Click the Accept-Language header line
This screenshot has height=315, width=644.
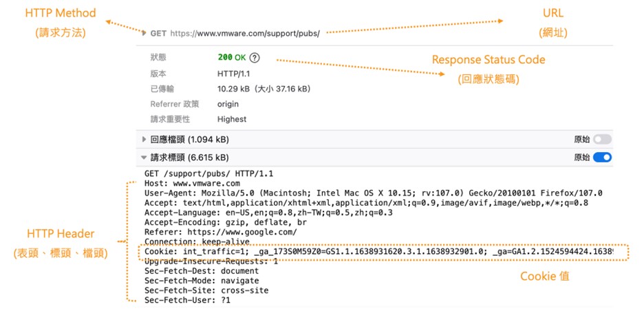(x=268, y=213)
